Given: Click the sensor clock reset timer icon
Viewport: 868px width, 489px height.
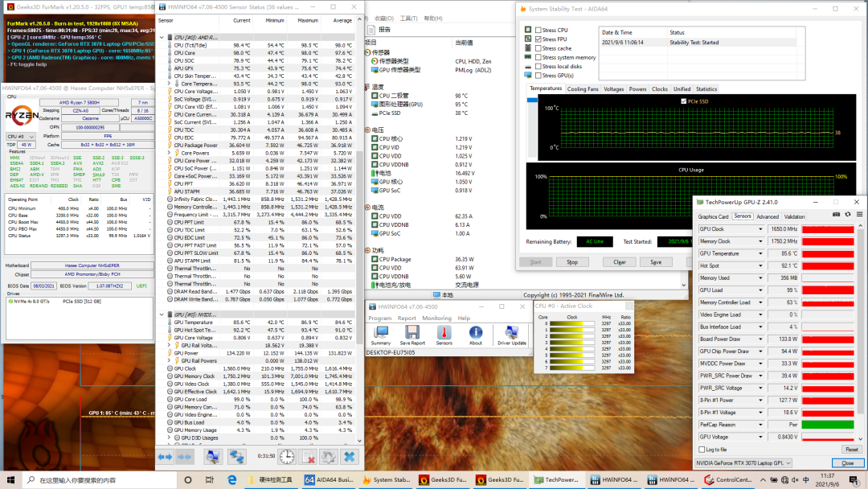Looking at the screenshot, I should point(287,457).
